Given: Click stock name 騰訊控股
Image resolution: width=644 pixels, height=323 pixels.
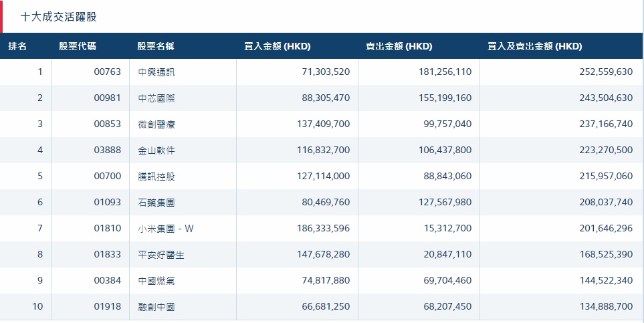Looking at the screenshot, I should pos(156,177).
